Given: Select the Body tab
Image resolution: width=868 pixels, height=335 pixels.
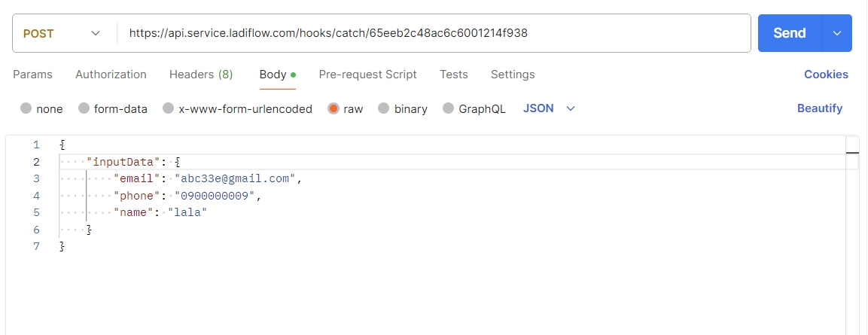Looking at the screenshot, I should point(273,75).
